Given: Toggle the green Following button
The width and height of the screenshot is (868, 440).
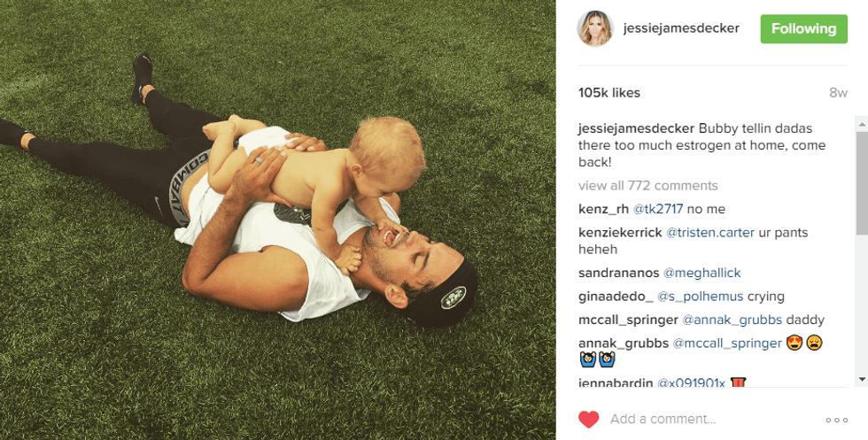Looking at the screenshot, I should click(804, 29).
